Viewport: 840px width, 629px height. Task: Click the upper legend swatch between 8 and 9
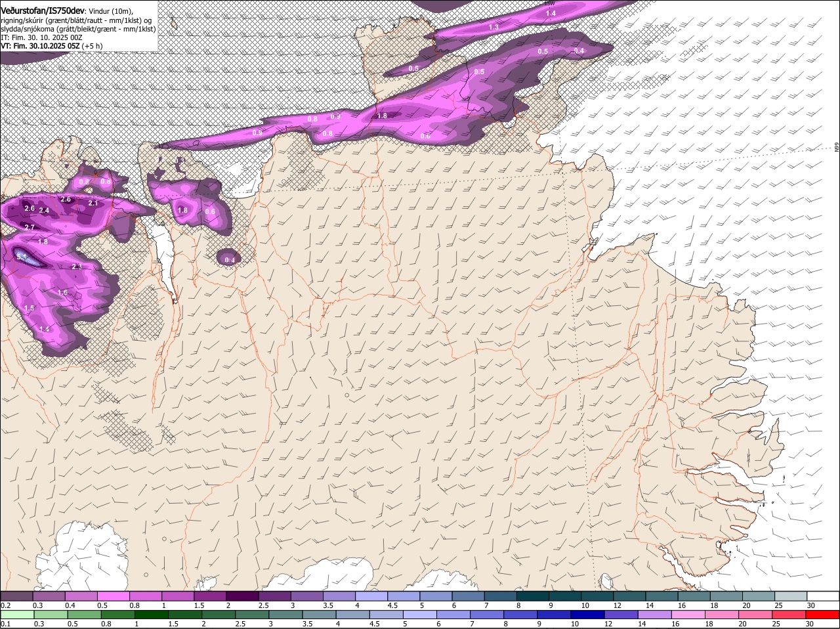[531, 596]
